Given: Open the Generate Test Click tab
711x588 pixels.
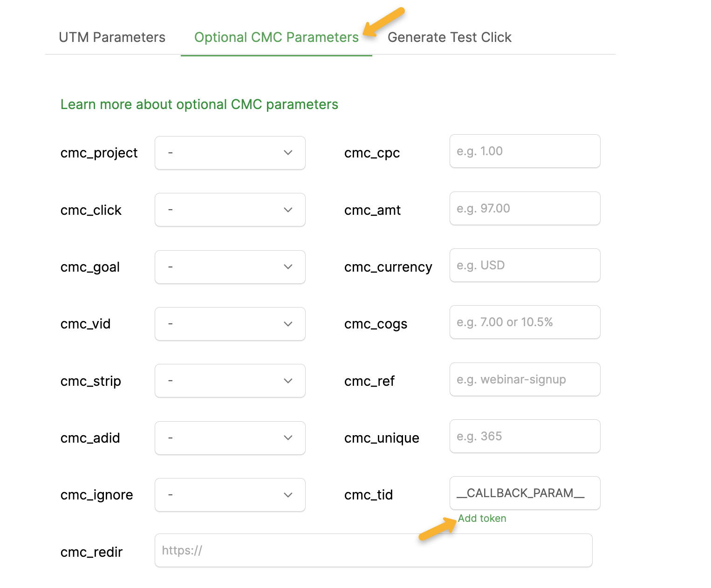Looking at the screenshot, I should [449, 37].
